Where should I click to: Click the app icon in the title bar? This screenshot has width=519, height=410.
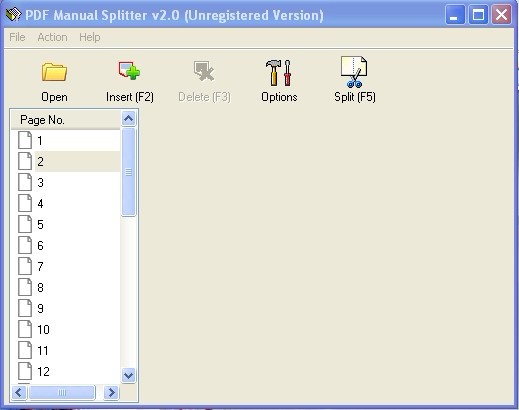14,15
